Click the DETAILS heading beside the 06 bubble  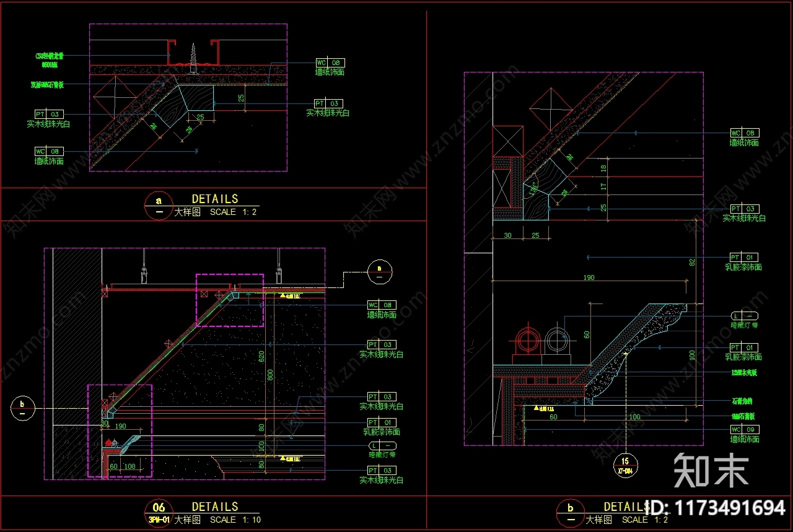[215, 507]
